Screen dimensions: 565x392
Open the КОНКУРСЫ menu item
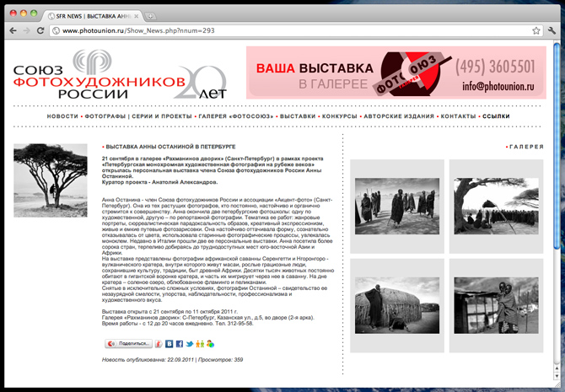coord(340,116)
